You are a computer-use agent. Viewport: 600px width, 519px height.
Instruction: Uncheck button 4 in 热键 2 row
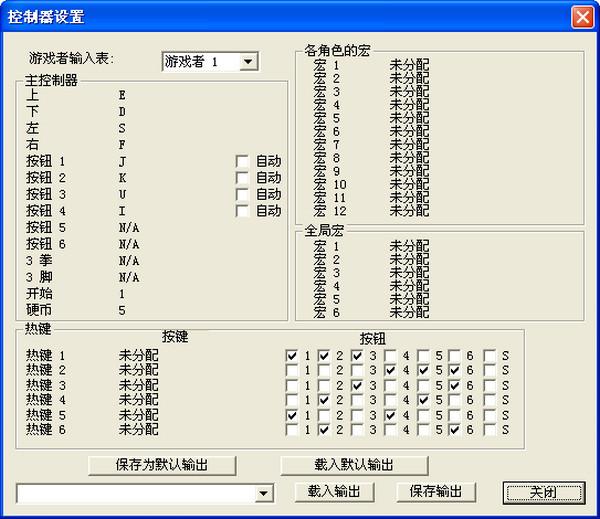click(x=390, y=370)
